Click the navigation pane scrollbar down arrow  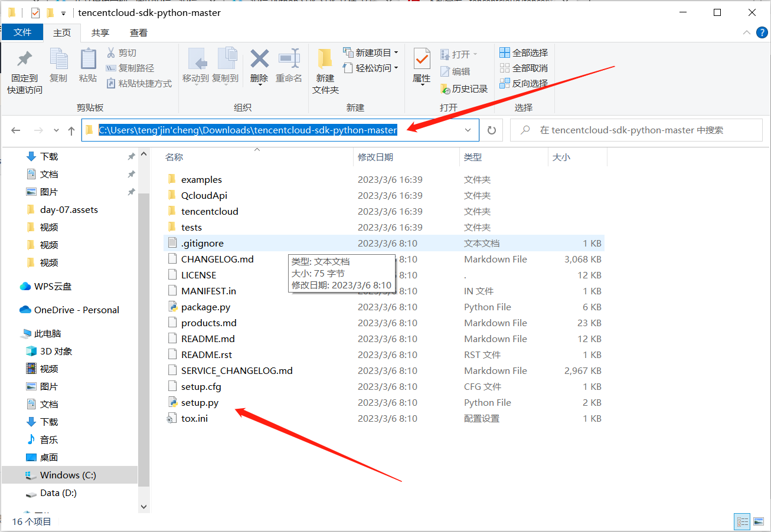point(143,507)
